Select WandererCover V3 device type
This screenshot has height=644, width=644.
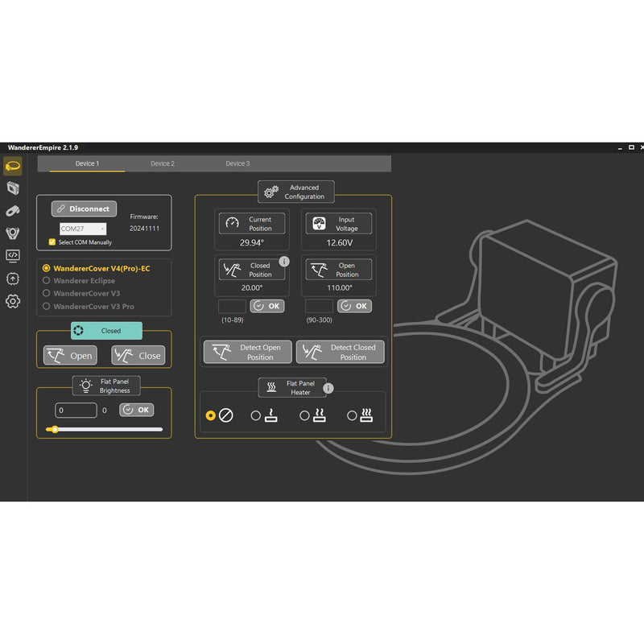coord(81,293)
